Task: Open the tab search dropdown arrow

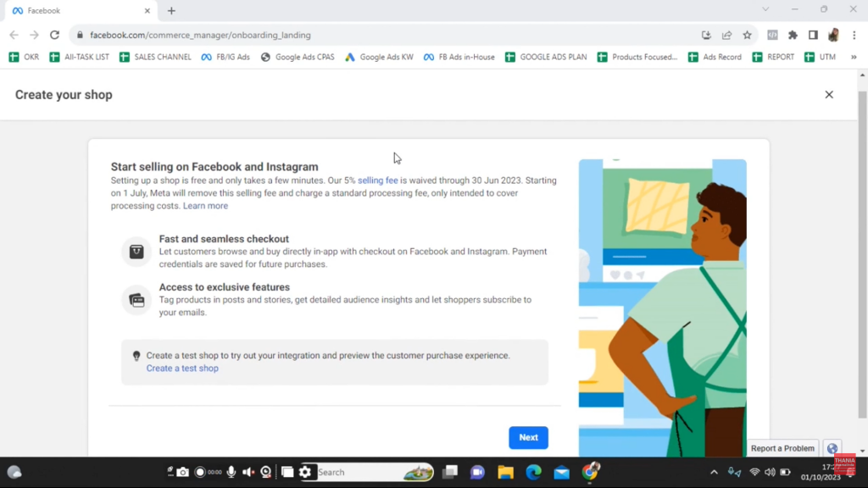Action: (765, 10)
